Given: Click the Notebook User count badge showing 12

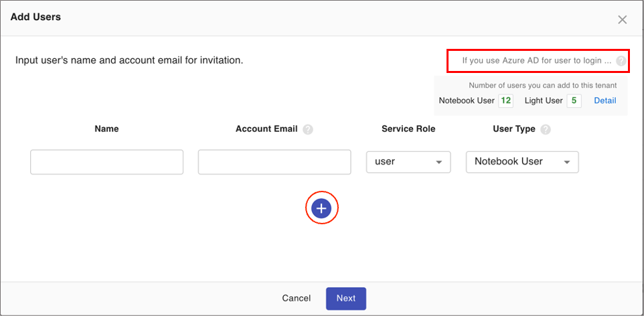Looking at the screenshot, I should 505,101.
